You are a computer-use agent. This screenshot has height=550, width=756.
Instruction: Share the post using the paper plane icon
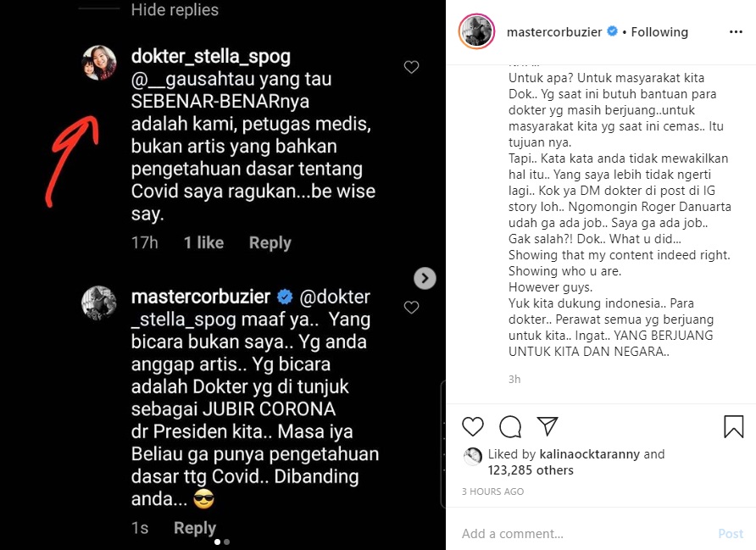[548, 426]
